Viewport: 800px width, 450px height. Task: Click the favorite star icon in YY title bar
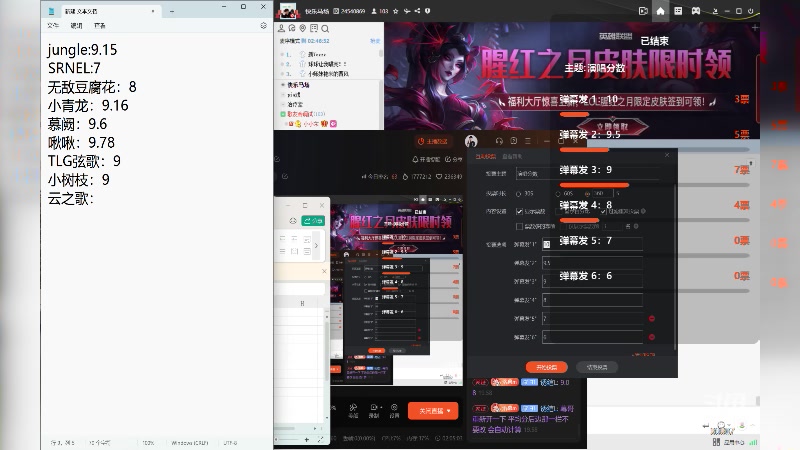(395, 11)
